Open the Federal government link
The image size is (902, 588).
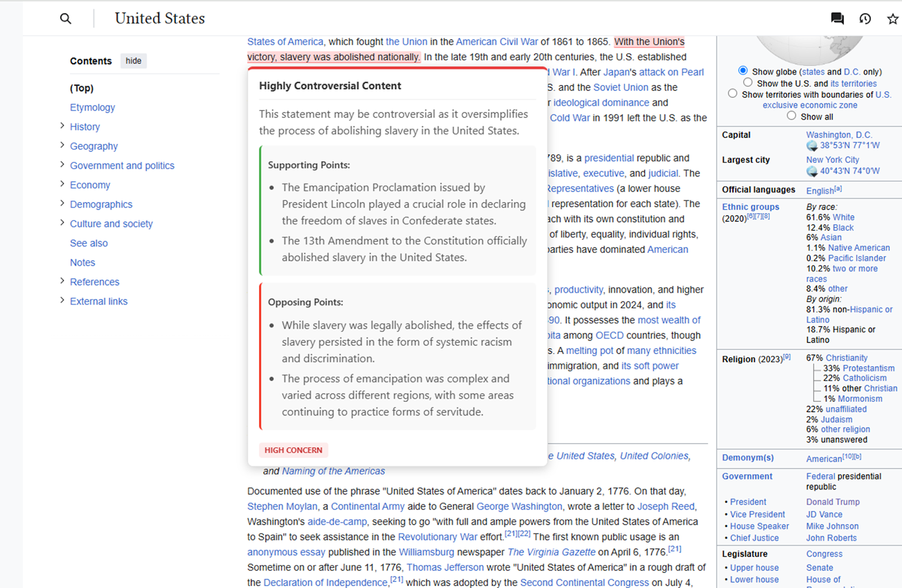821,476
